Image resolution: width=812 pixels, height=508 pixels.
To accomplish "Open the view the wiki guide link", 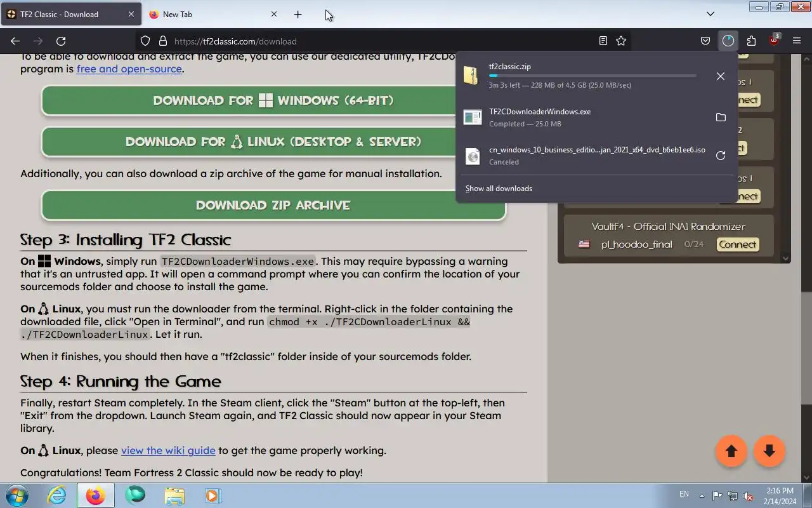I will 168,450.
